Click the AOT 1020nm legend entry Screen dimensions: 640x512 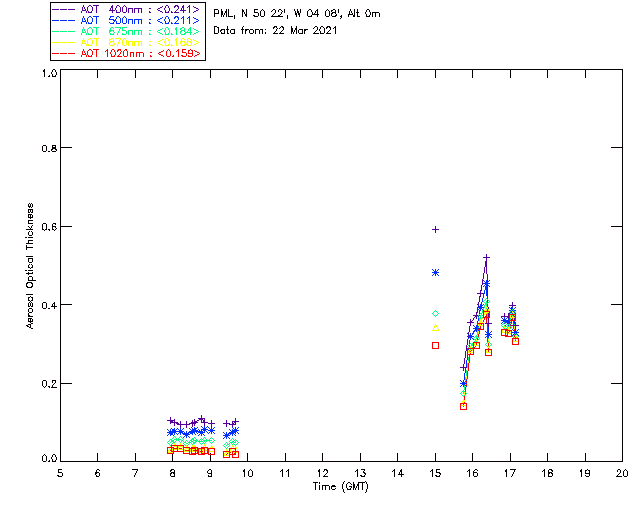[127, 53]
